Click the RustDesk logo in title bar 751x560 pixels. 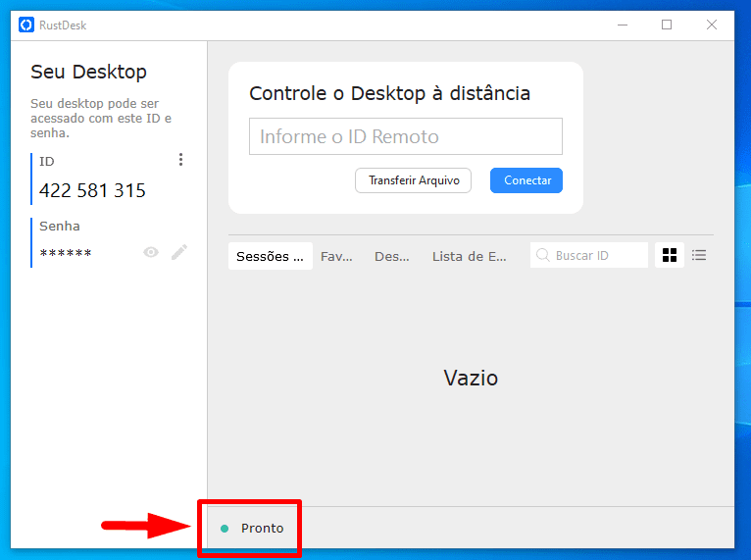coord(26,25)
